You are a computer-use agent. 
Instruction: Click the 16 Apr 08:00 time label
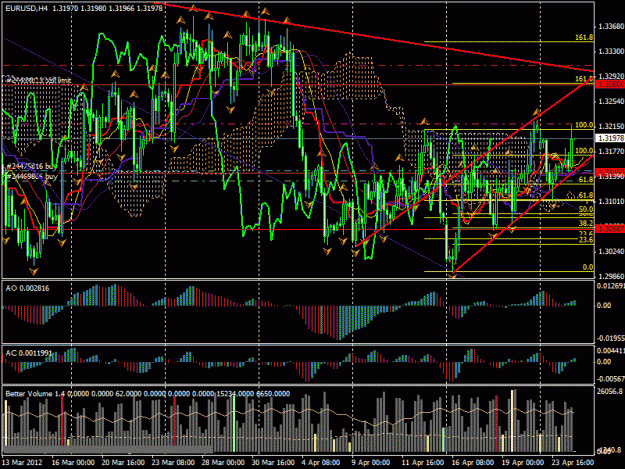[x=473, y=462]
